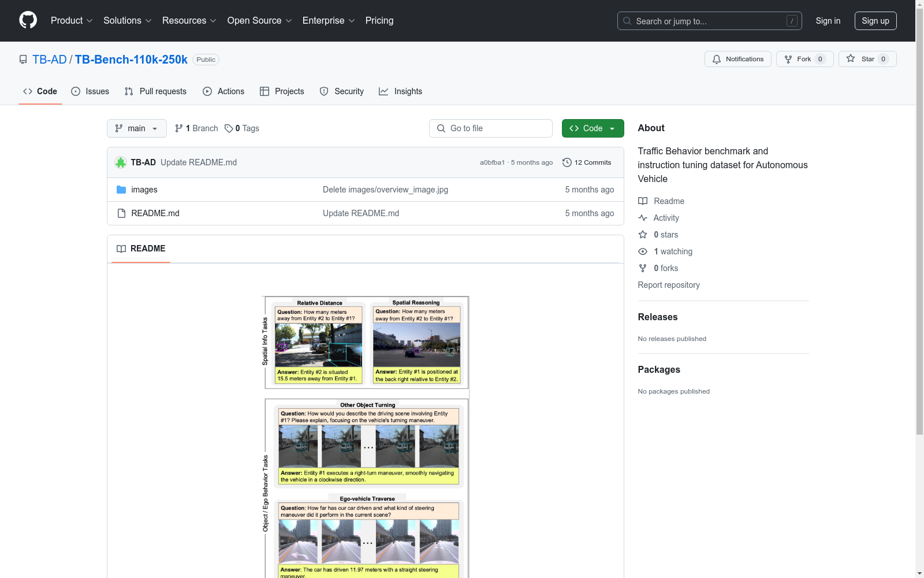Click the star count badge 0
924x578 pixels.
point(883,59)
